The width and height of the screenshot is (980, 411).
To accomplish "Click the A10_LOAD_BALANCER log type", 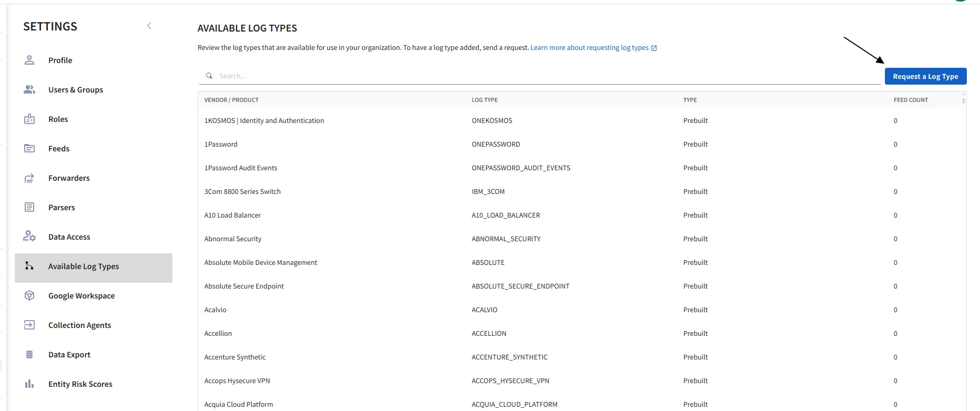I will [506, 215].
